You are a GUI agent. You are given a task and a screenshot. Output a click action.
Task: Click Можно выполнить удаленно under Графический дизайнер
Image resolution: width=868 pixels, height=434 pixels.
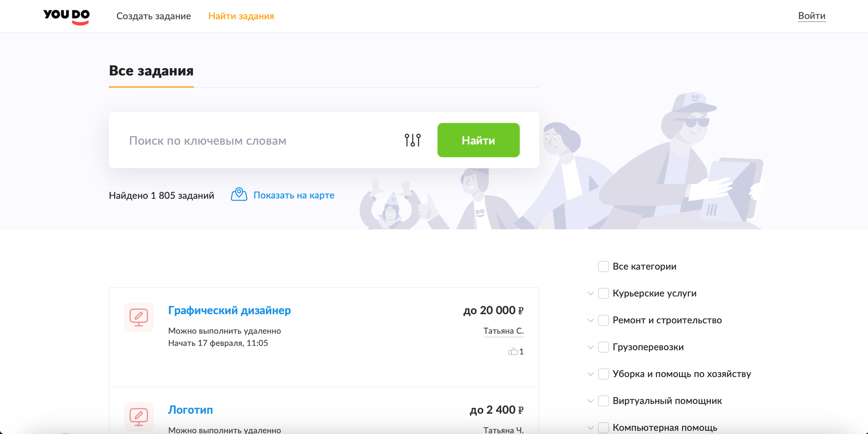[x=225, y=331]
